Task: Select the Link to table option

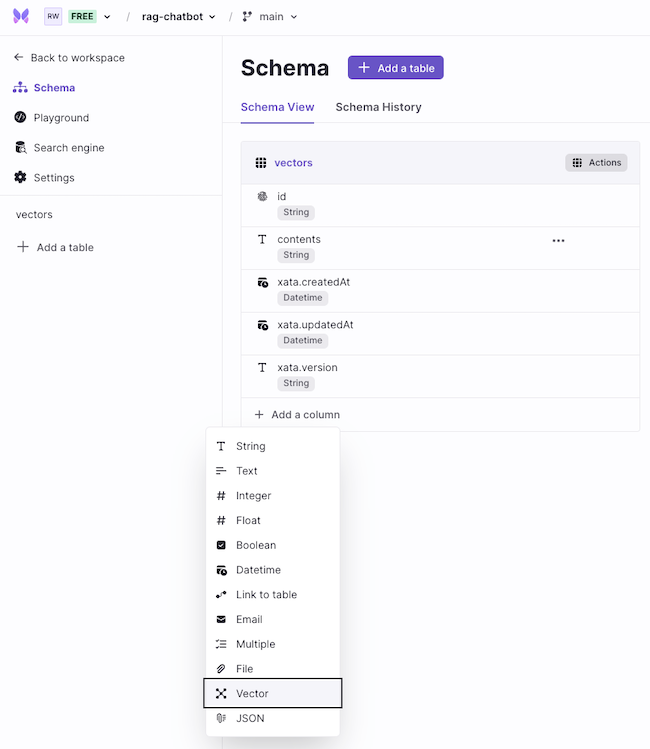Action: 273,594
